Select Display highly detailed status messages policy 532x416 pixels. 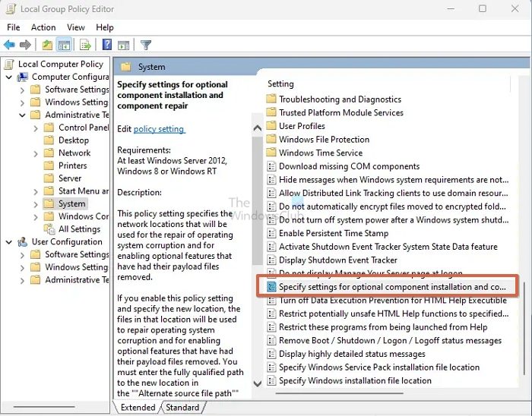(x=351, y=354)
